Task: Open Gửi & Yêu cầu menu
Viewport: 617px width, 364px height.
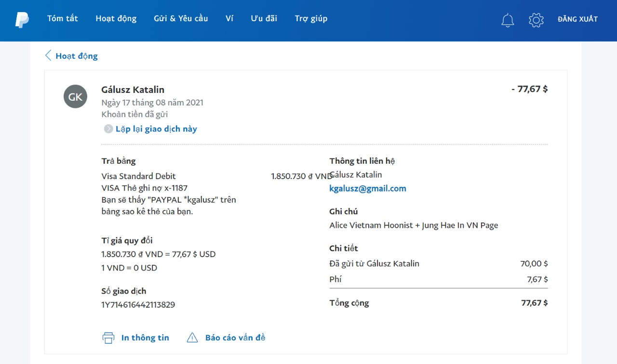Action: point(181,19)
